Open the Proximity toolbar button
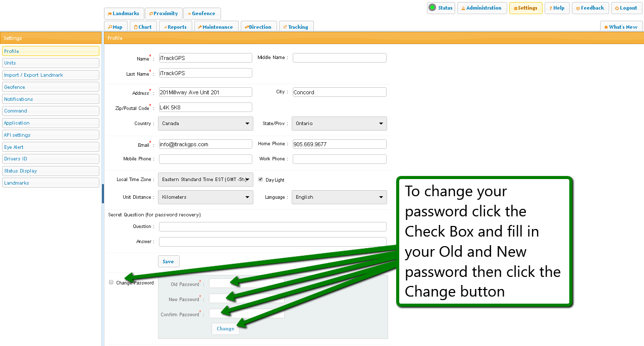 coord(164,14)
